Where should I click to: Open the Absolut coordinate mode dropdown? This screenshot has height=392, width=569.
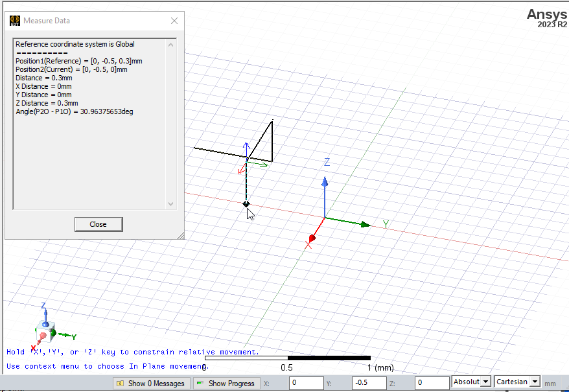pyautogui.click(x=470, y=382)
